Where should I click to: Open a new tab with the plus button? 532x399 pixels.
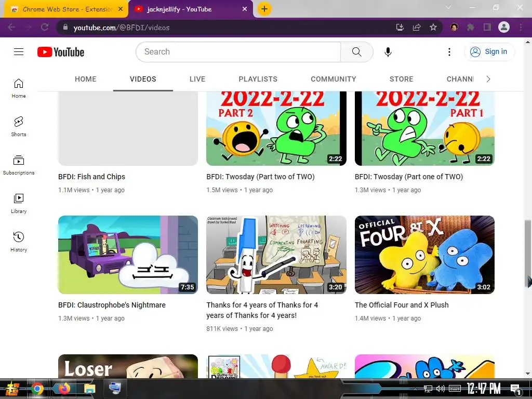264,9
